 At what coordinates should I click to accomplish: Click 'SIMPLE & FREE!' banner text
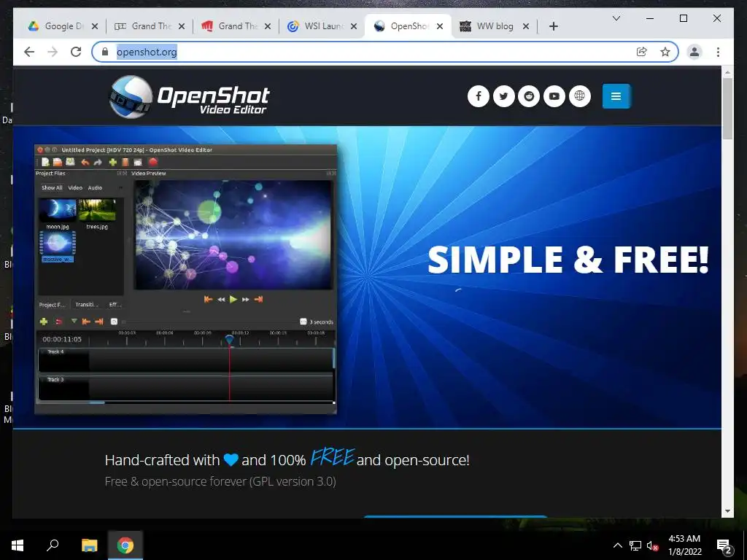pyautogui.click(x=568, y=260)
